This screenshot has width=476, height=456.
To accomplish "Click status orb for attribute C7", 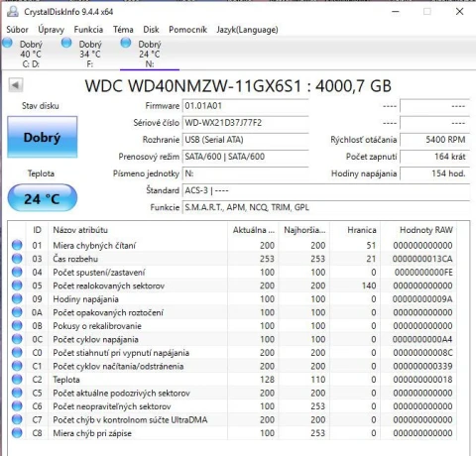I will (x=17, y=419).
